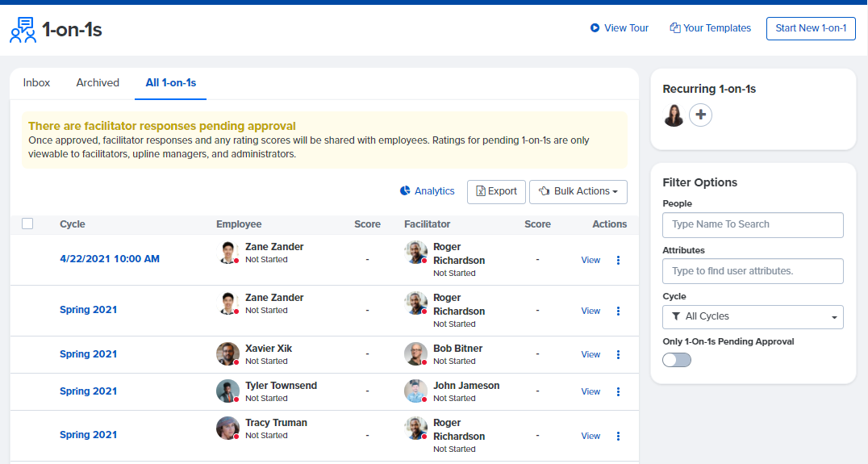Open the 4/22/2021 10:00 AM cycle link

[x=110, y=258]
